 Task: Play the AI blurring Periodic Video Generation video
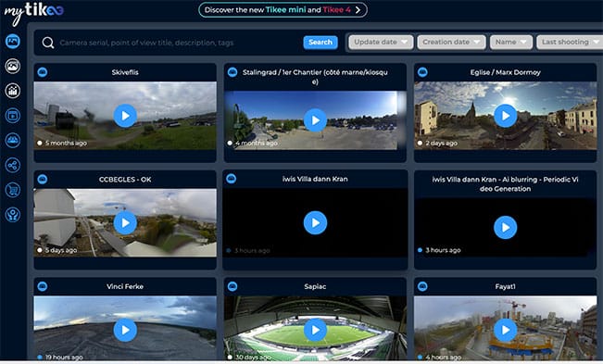pyautogui.click(x=506, y=228)
